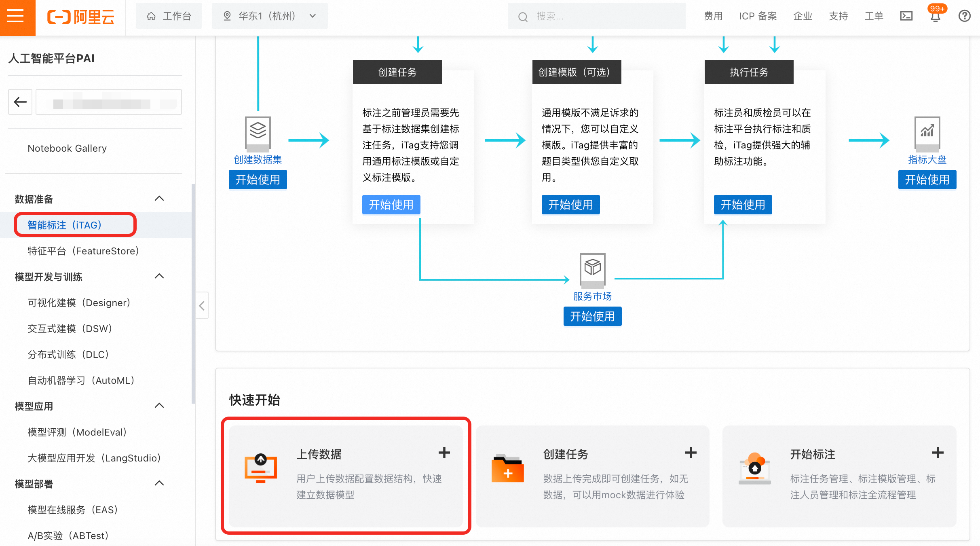Screen dimensions: 980x546
Task: Select 智能标注（iTAG）in sidebar
Action: click(x=65, y=225)
